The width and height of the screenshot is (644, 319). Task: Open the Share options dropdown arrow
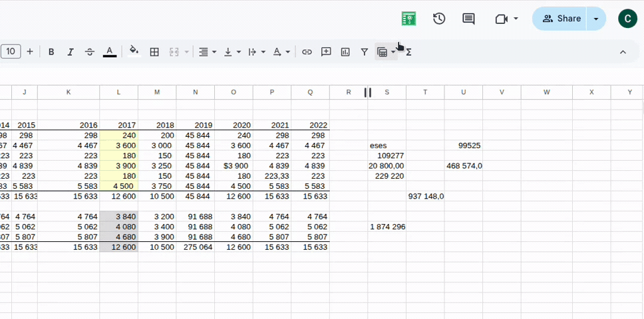click(596, 19)
